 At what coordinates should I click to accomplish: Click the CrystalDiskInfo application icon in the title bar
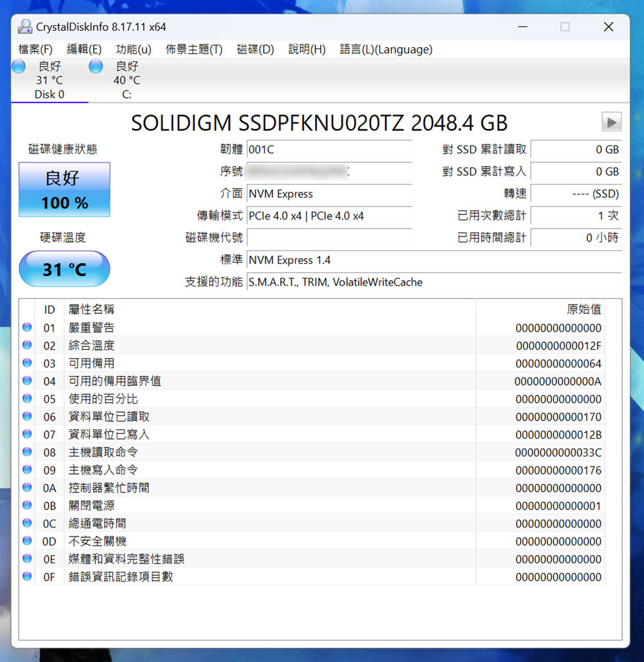[24, 27]
